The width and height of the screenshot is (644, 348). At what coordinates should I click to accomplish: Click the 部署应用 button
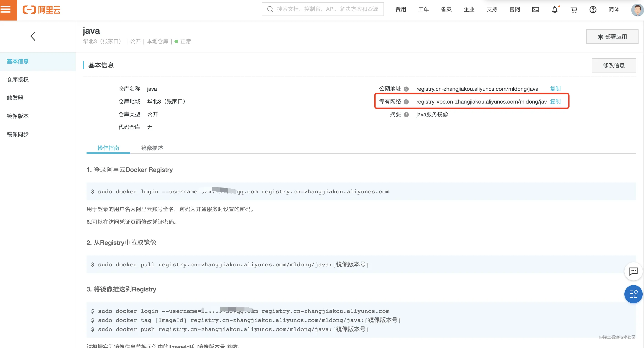pyautogui.click(x=612, y=36)
